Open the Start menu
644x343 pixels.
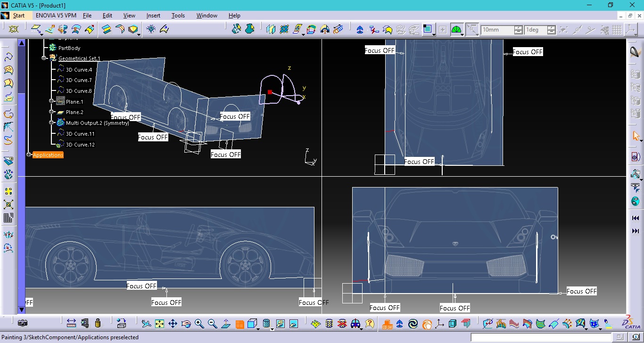pyautogui.click(x=19, y=16)
